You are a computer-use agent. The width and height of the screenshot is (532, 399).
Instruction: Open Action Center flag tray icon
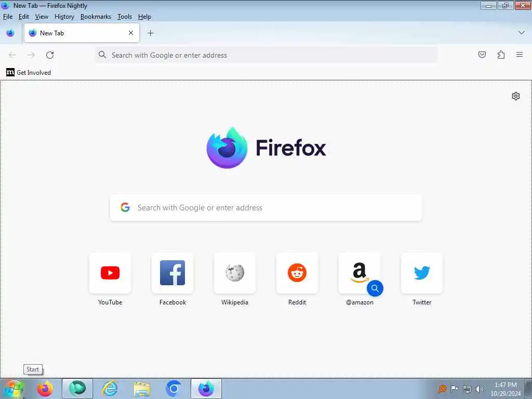(454, 389)
